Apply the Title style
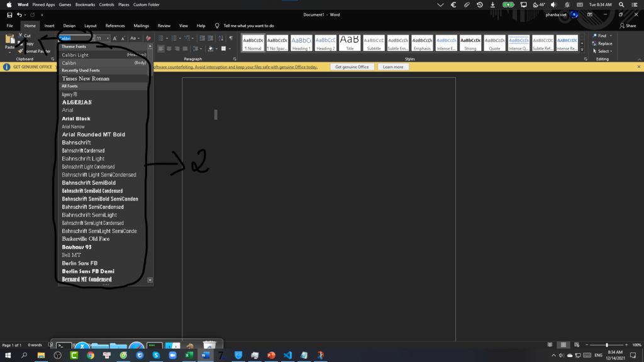This screenshot has width=644, height=362. click(x=350, y=43)
